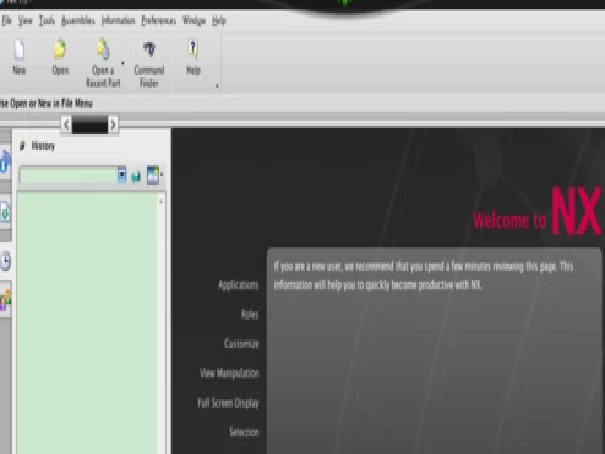Click the New file icon
This screenshot has height=454, width=605.
pyautogui.click(x=19, y=50)
